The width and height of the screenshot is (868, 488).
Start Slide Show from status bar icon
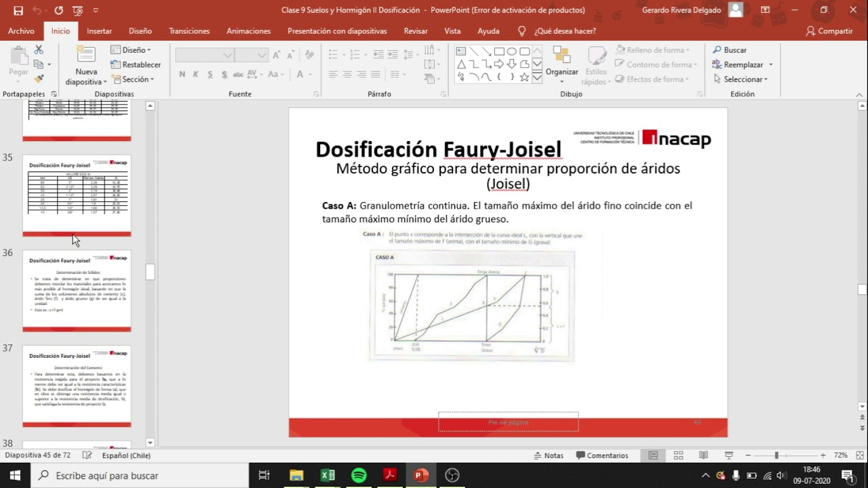pos(729,455)
